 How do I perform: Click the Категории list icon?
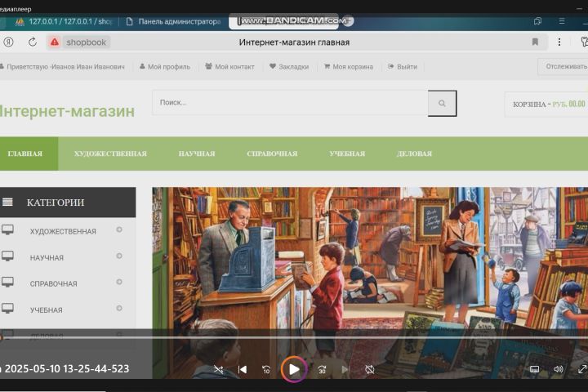coord(7,203)
